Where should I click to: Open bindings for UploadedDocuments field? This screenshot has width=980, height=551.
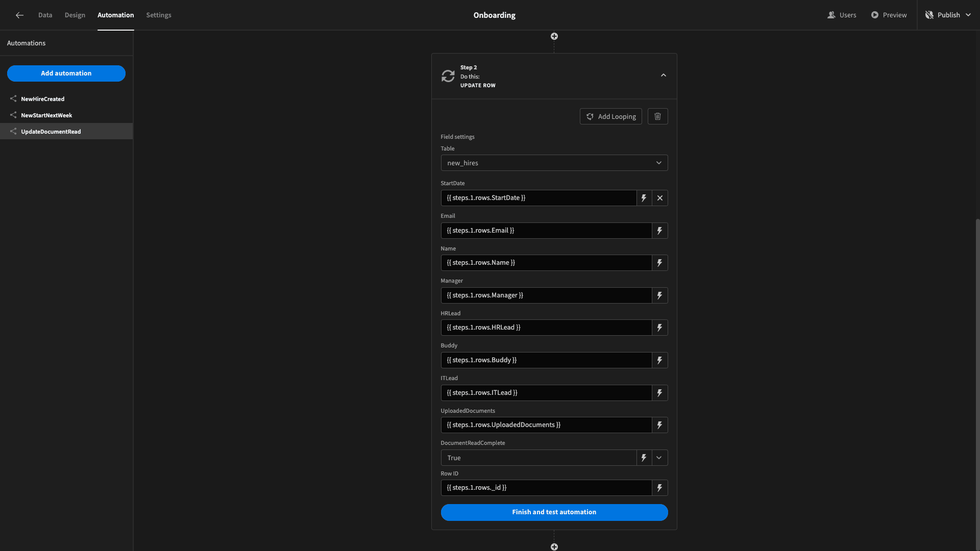[x=660, y=425]
